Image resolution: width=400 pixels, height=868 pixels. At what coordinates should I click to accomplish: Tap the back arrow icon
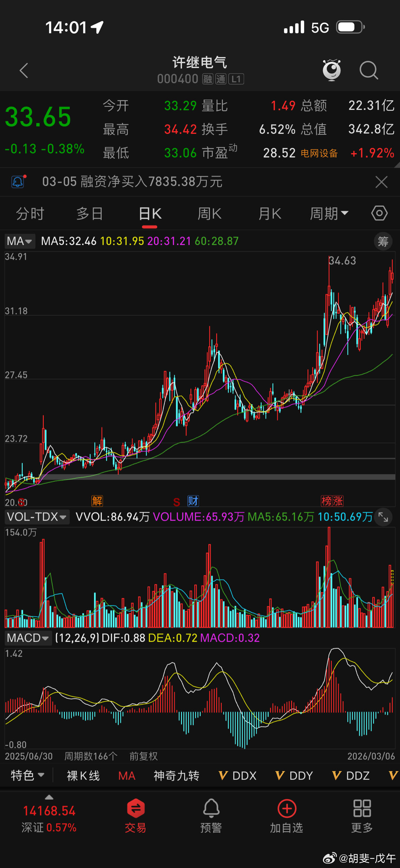pyautogui.click(x=24, y=70)
